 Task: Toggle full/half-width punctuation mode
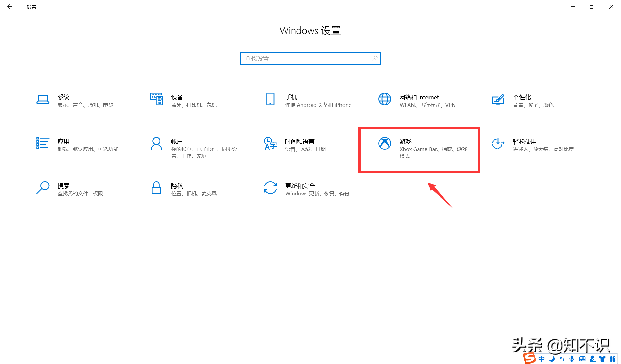[562, 358]
